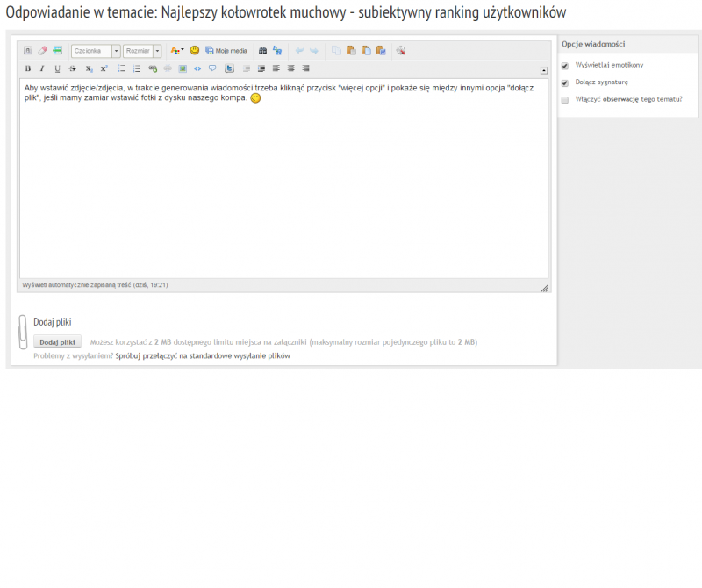Click inside the message text area
702x588 pixels.
(x=281, y=184)
